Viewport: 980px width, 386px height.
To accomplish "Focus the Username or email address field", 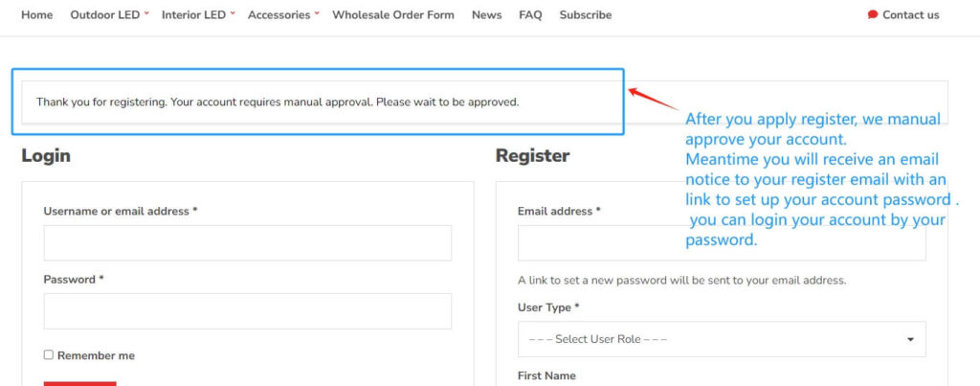I will 247,243.
